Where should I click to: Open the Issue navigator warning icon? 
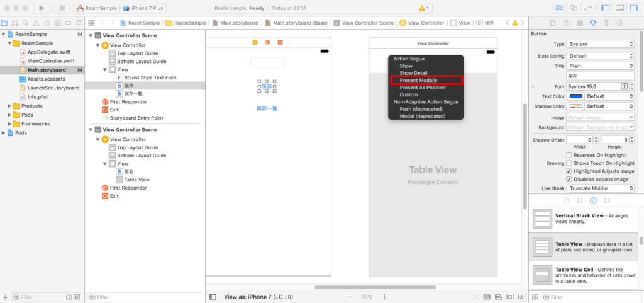pos(36,23)
